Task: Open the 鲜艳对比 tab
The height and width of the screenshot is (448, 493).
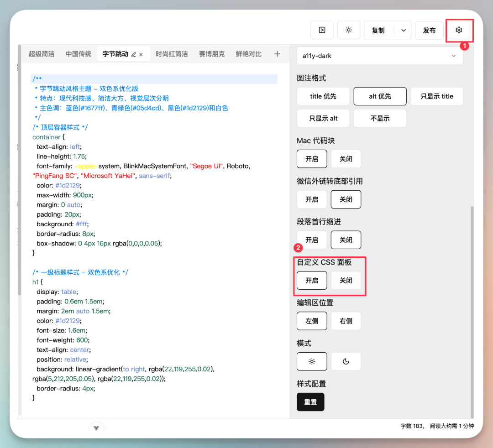Action: 249,54
